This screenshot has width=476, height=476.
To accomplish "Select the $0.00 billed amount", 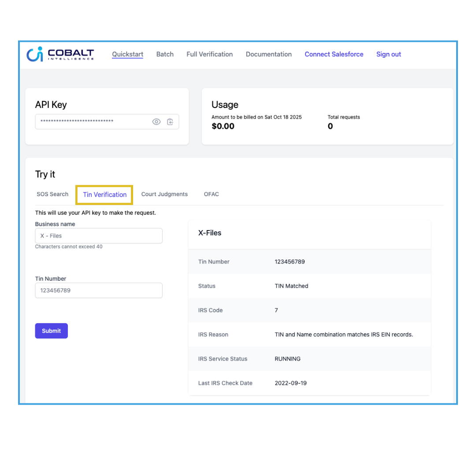I will [223, 126].
